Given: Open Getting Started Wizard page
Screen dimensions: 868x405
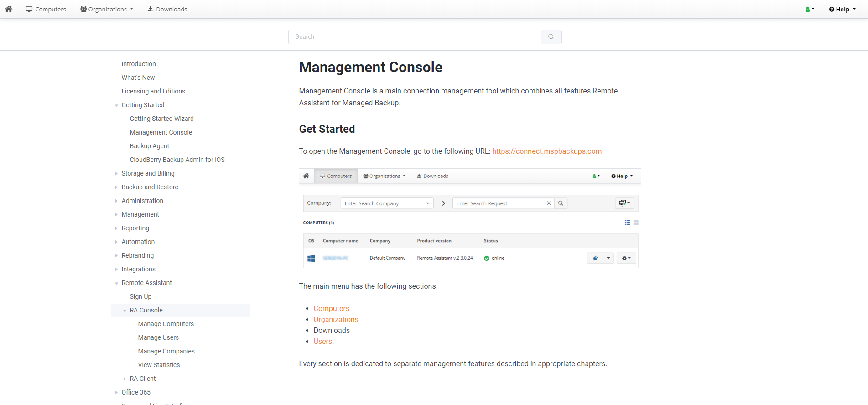Looking at the screenshot, I should point(161,119).
